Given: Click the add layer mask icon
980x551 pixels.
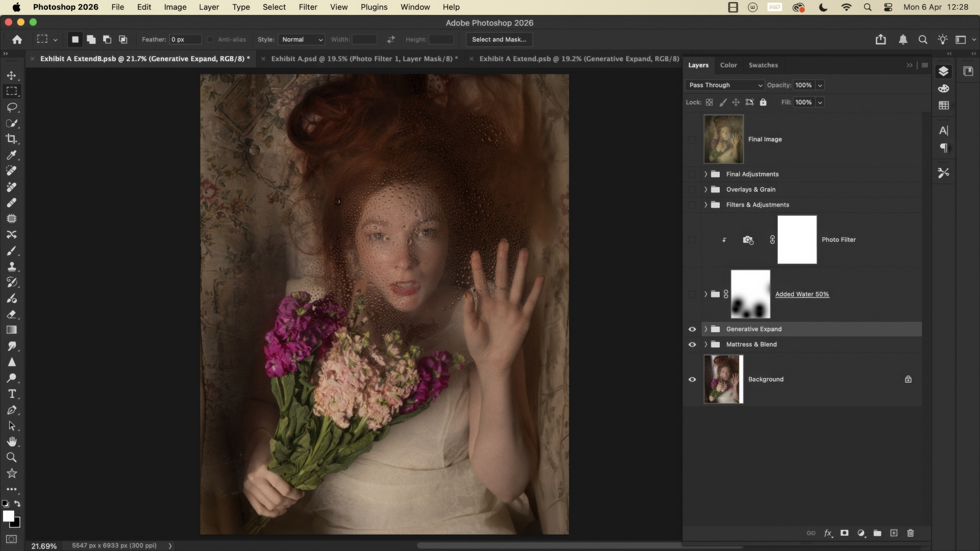Looking at the screenshot, I should (844, 533).
